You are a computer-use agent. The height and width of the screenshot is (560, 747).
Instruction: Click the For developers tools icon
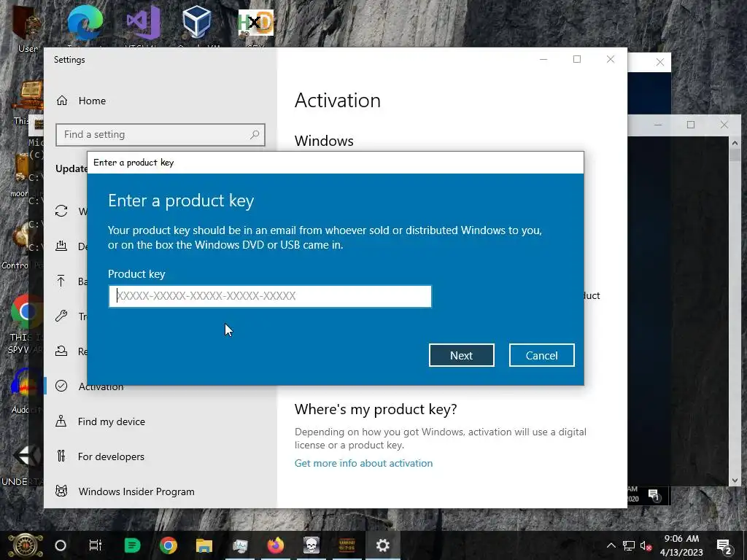point(61,456)
